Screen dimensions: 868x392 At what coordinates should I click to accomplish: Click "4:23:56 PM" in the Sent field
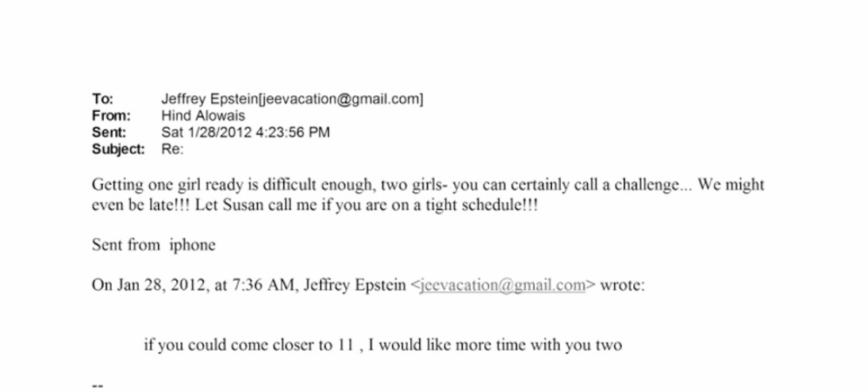(x=293, y=133)
